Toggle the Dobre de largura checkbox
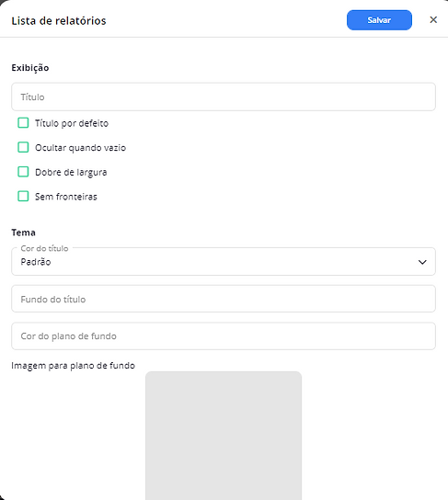Screen dimensions: 448x500 [x=23, y=172]
